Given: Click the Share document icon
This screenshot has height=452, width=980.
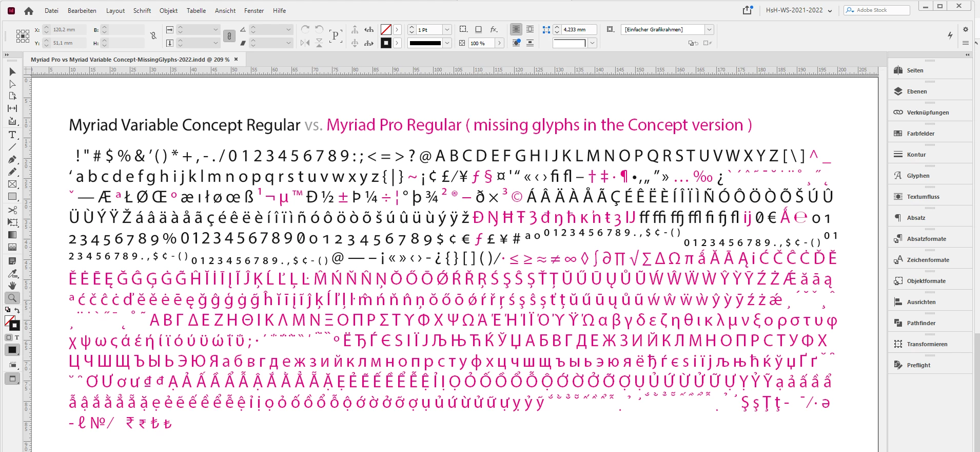Looking at the screenshot, I should pyautogui.click(x=747, y=10).
